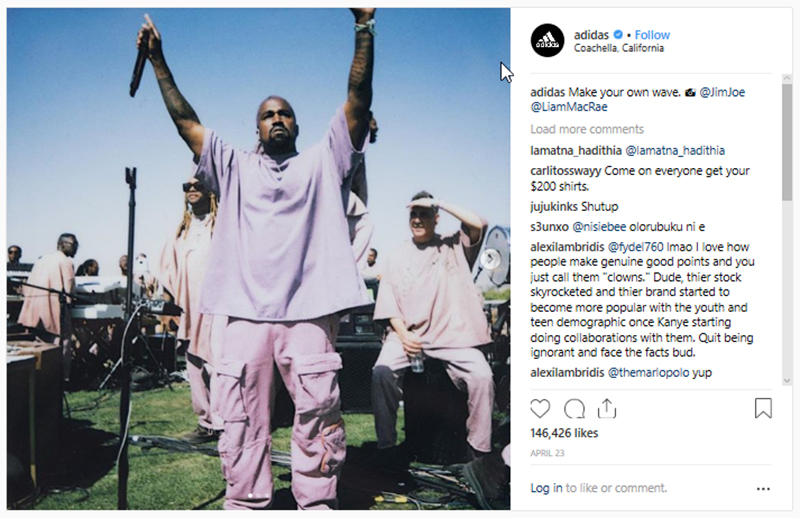
Task: Share the post via share icon
Action: (607, 408)
